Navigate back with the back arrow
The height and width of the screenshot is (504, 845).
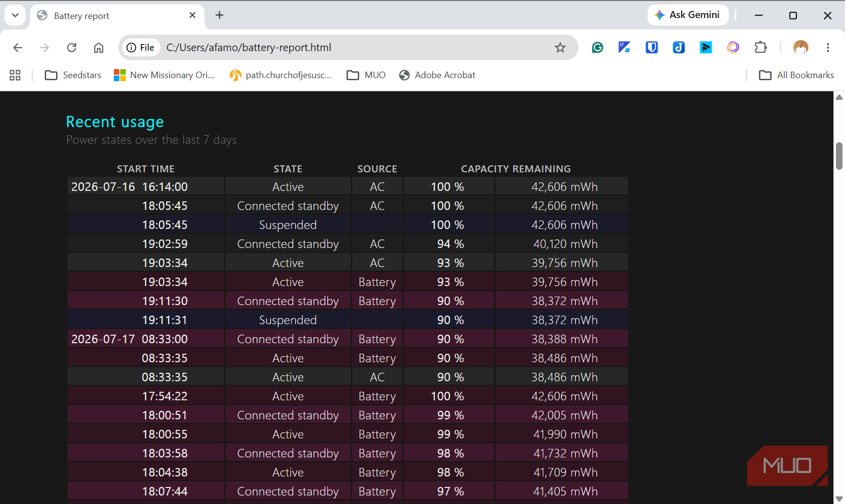18,48
